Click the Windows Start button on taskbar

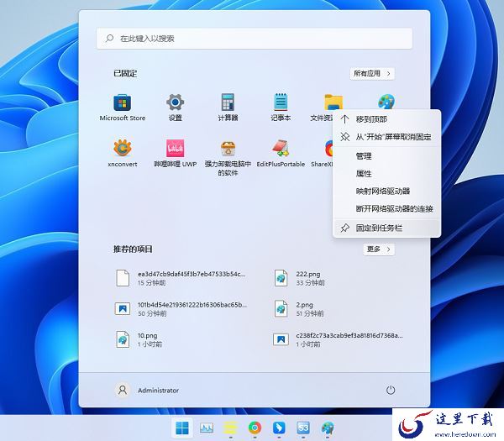pyautogui.click(x=182, y=428)
